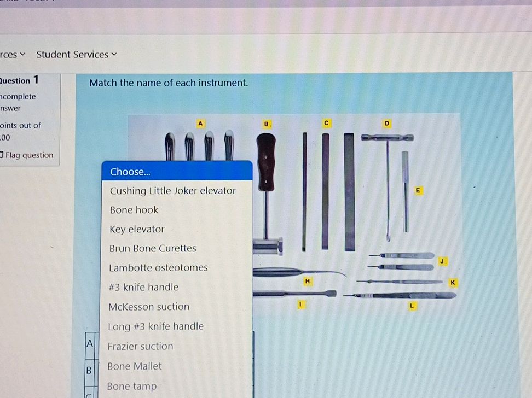Choose the 'Brun Bone Curettes' answer option
The width and height of the screenshot is (532, 398).
153,248
